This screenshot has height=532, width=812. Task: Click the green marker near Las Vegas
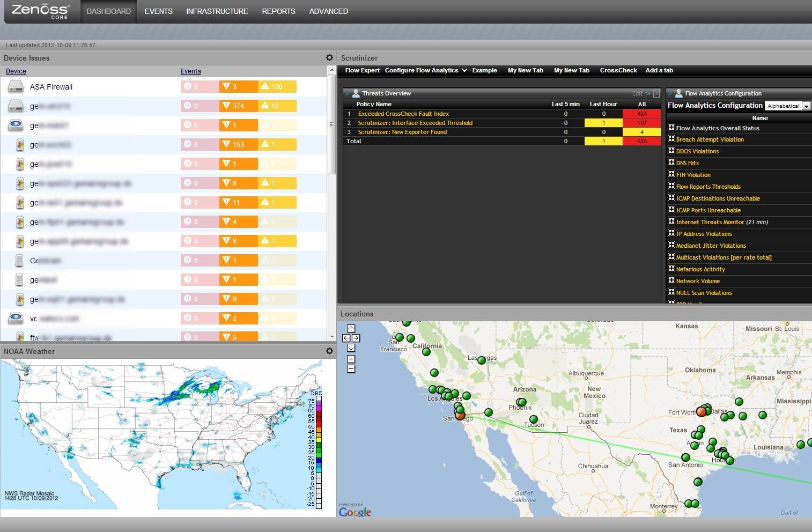tap(482, 360)
